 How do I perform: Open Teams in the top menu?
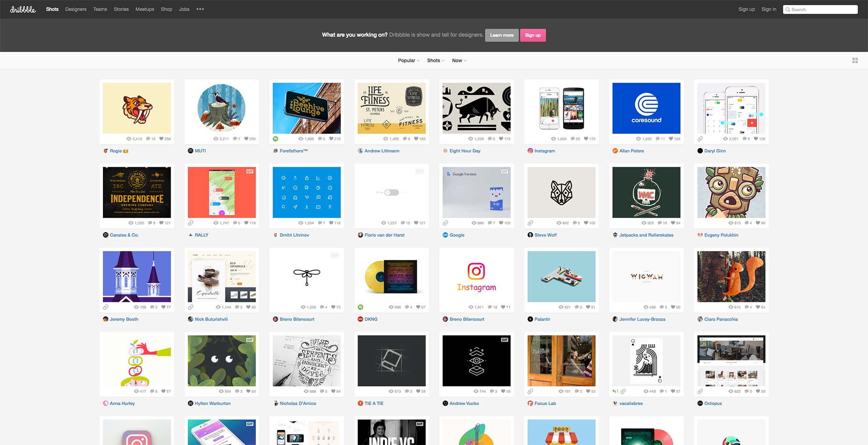tap(100, 9)
